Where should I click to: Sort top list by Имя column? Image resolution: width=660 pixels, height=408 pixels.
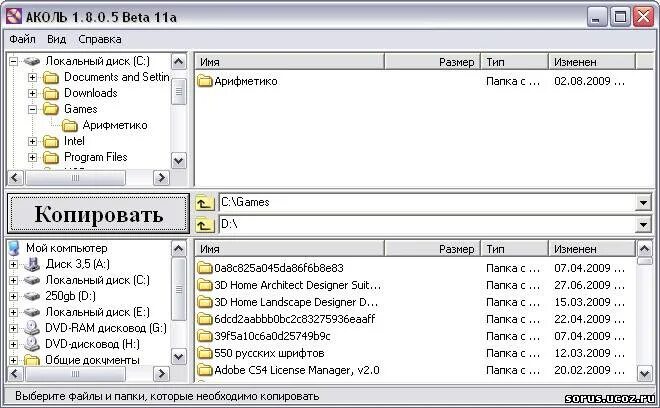tap(290, 62)
